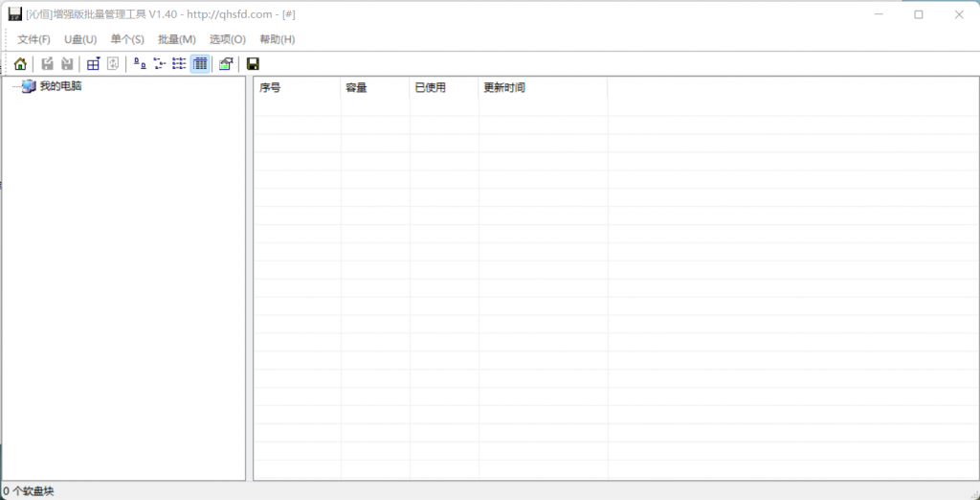Click the grayed export floppy icon
The image size is (980, 500).
tap(48, 64)
